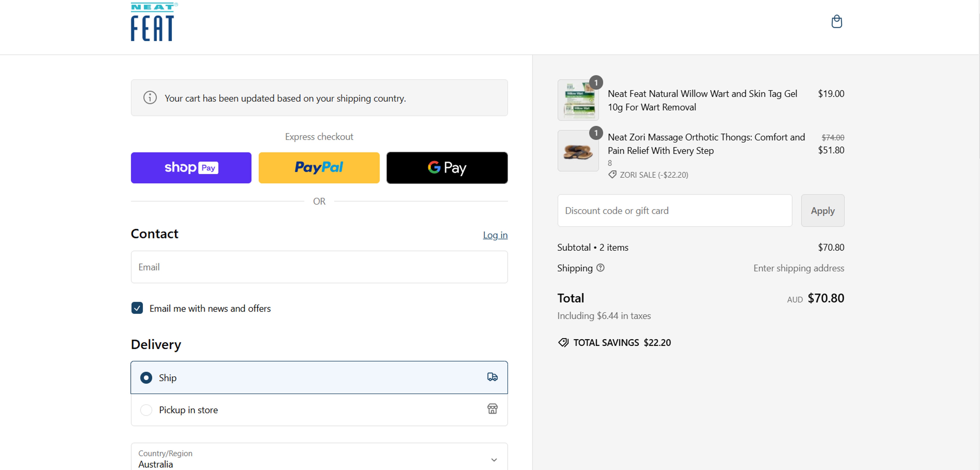The height and width of the screenshot is (470, 980).
Task: Focus the Discount code or gift card field
Action: (x=675, y=211)
